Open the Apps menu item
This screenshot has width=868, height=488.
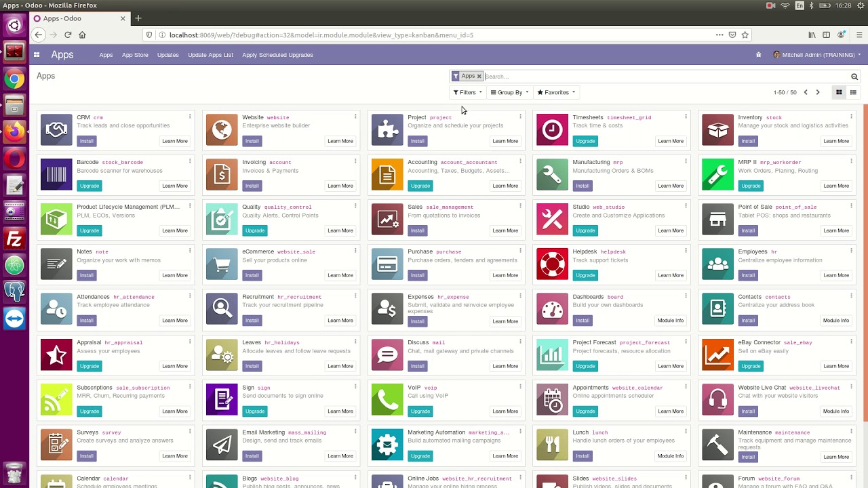(x=106, y=55)
